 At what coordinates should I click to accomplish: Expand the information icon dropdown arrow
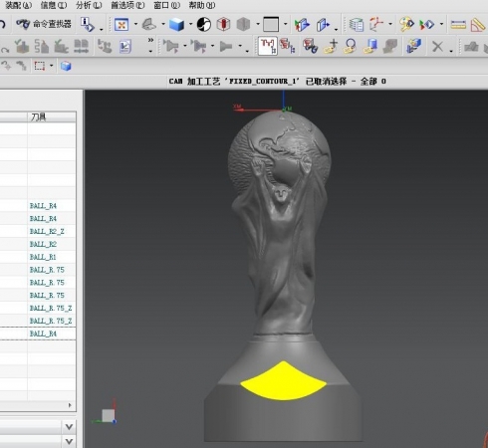click(101, 29)
